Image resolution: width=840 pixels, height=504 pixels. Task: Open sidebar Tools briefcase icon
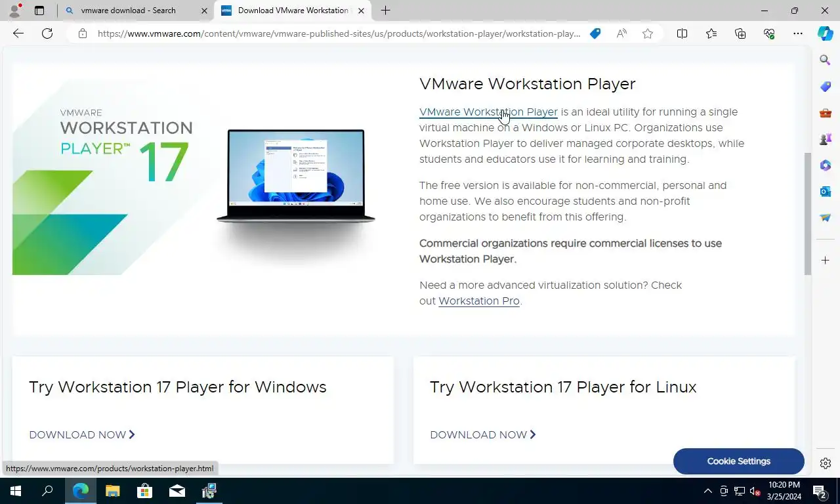coord(826,113)
